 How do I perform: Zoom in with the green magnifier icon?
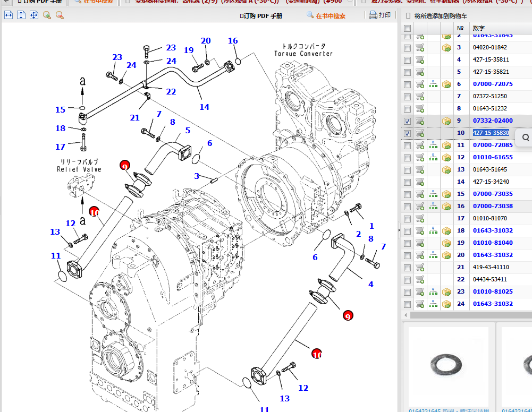[x=47, y=15]
